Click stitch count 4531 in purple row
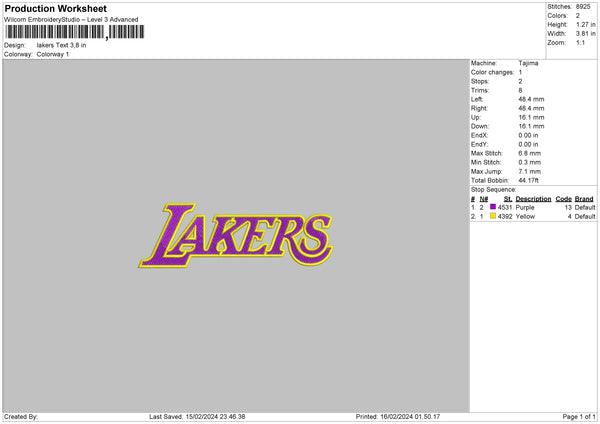Viewport: 600px width, 424px height. tap(505, 207)
